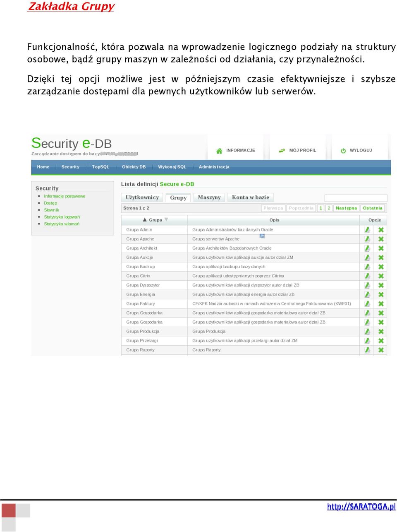Open the Security menu

tap(70, 167)
